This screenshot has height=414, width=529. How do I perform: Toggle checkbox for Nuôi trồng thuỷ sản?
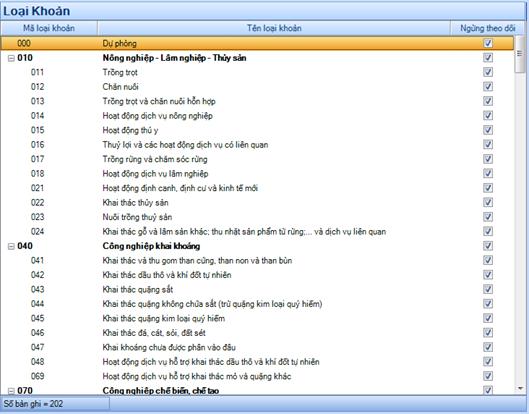coord(488,217)
